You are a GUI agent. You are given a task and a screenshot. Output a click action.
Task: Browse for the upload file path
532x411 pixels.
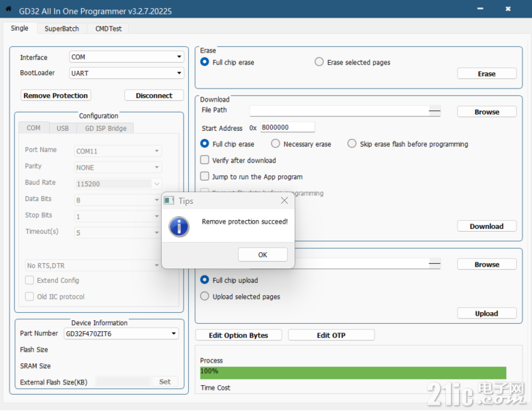[x=486, y=264]
